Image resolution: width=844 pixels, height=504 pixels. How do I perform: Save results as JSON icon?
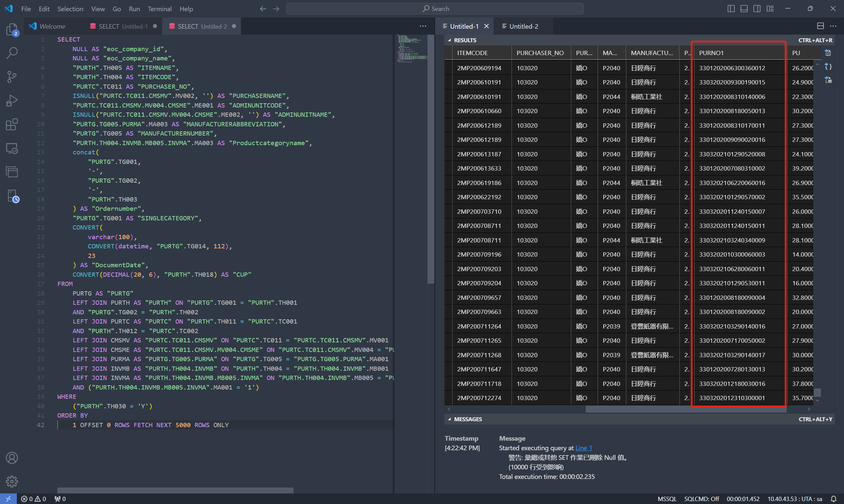[x=828, y=67]
